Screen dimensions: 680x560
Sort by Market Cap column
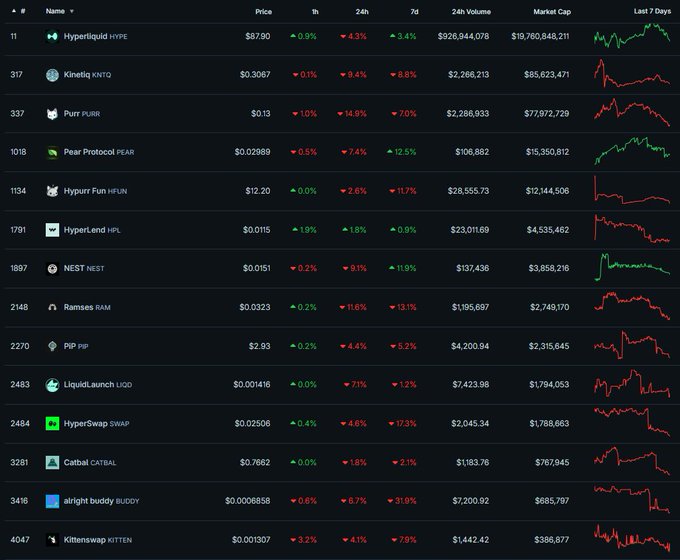(x=552, y=12)
